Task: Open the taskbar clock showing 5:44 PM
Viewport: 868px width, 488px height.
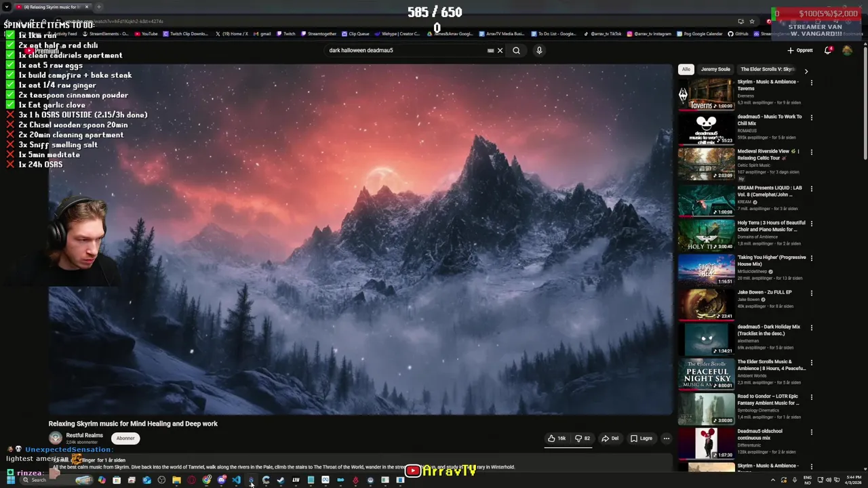Action: [x=854, y=480]
